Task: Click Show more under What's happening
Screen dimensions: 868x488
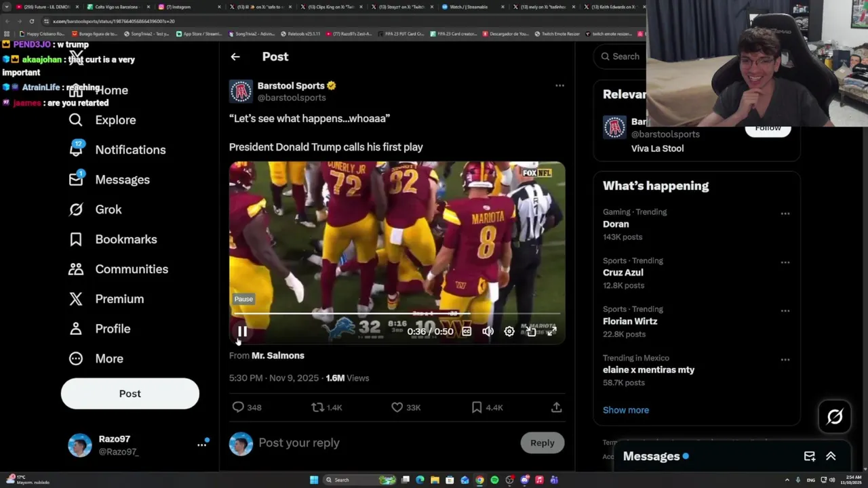Action: pos(626,410)
